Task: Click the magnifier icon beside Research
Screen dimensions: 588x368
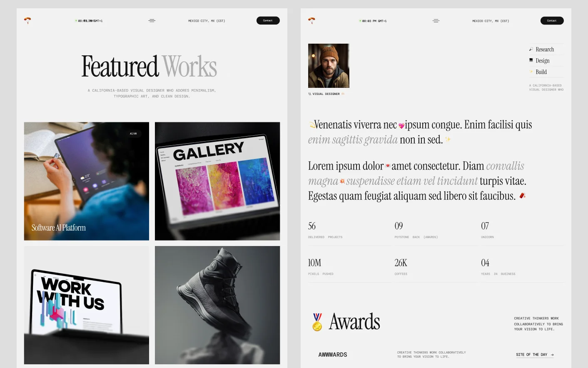Action: click(x=531, y=49)
